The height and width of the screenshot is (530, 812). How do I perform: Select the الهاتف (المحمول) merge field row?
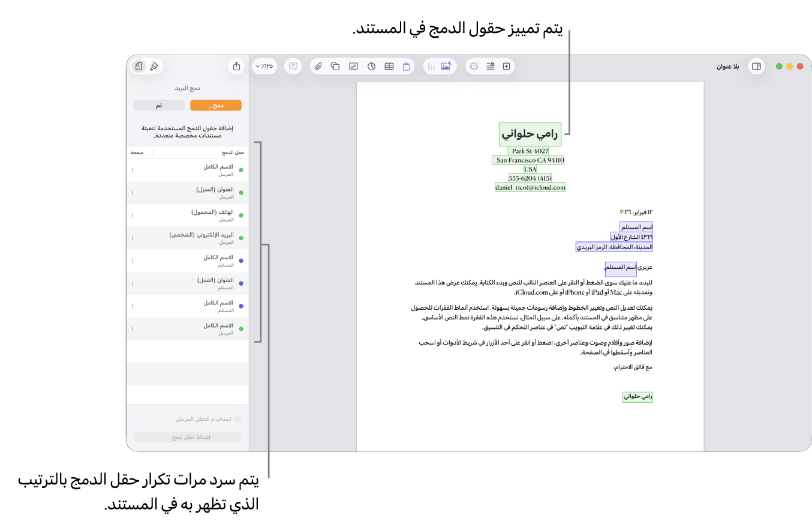click(x=188, y=215)
